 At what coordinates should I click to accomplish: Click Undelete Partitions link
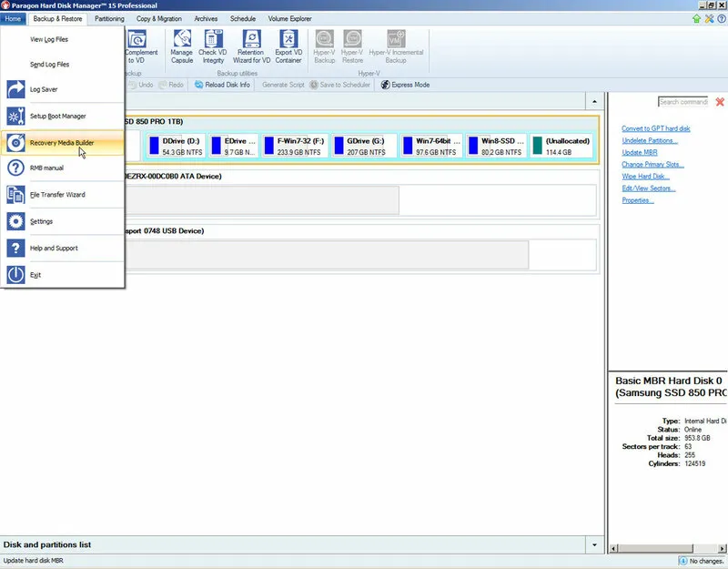coord(650,140)
